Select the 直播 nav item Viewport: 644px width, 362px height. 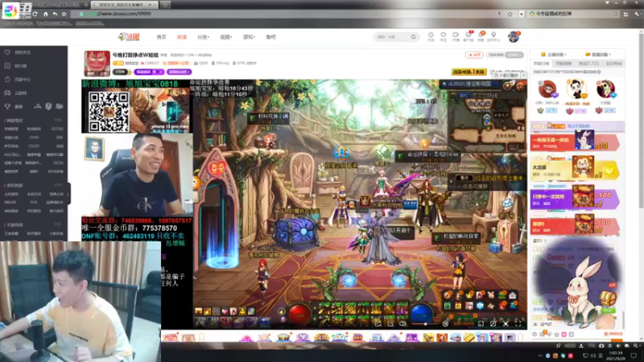pos(182,37)
